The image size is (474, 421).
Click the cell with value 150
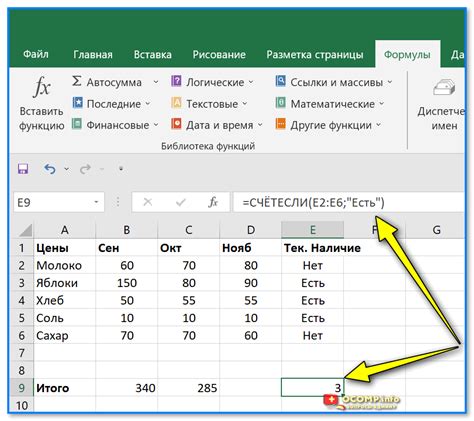click(126, 283)
